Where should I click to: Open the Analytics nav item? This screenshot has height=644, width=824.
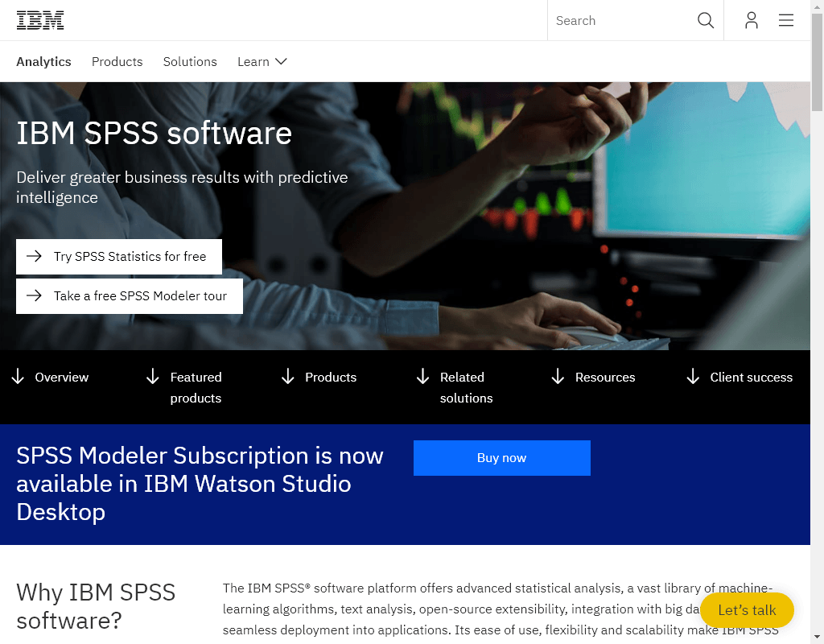click(x=43, y=61)
